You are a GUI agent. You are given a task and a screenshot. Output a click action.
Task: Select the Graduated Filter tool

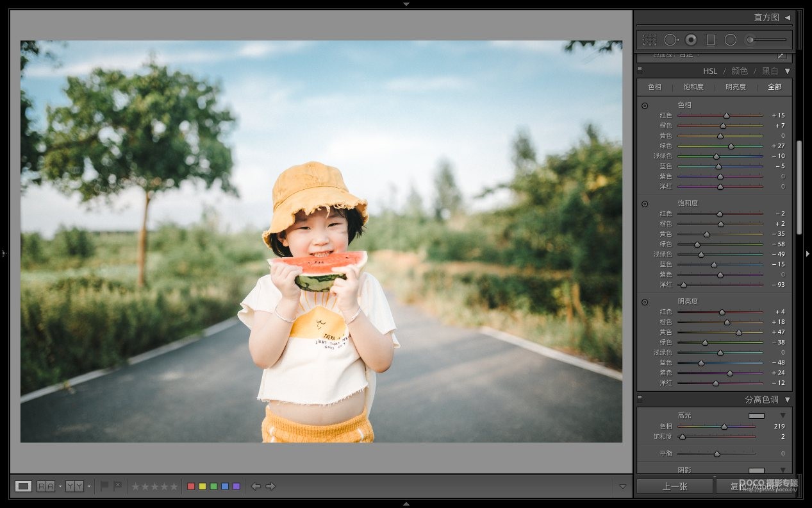[710, 40]
